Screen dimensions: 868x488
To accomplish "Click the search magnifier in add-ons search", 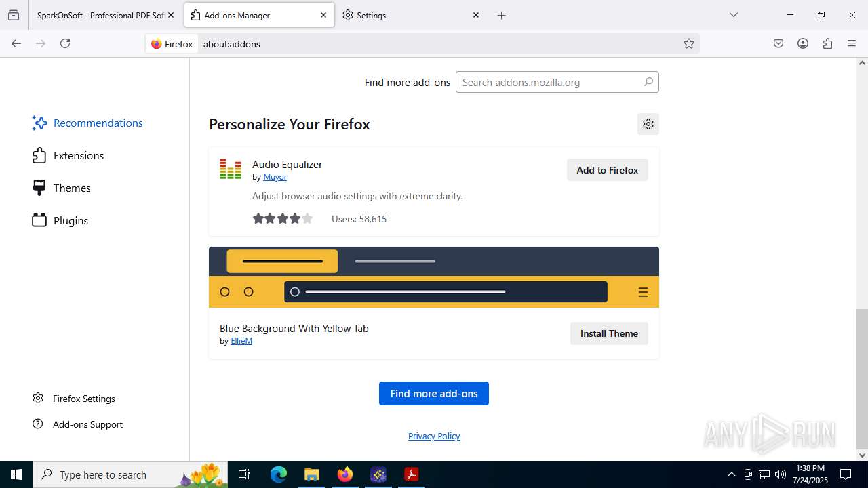I will [x=648, y=82].
